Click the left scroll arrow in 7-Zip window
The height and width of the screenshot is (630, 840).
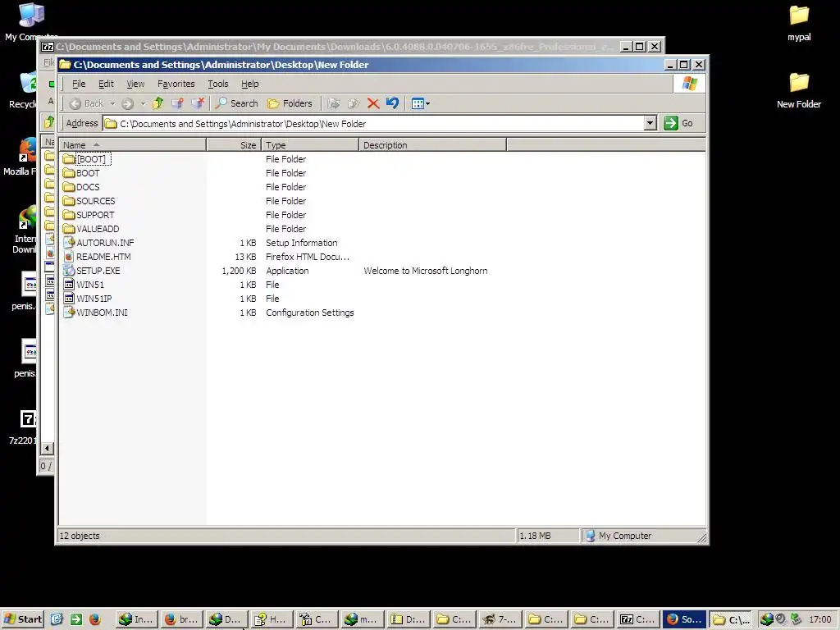[47, 449]
